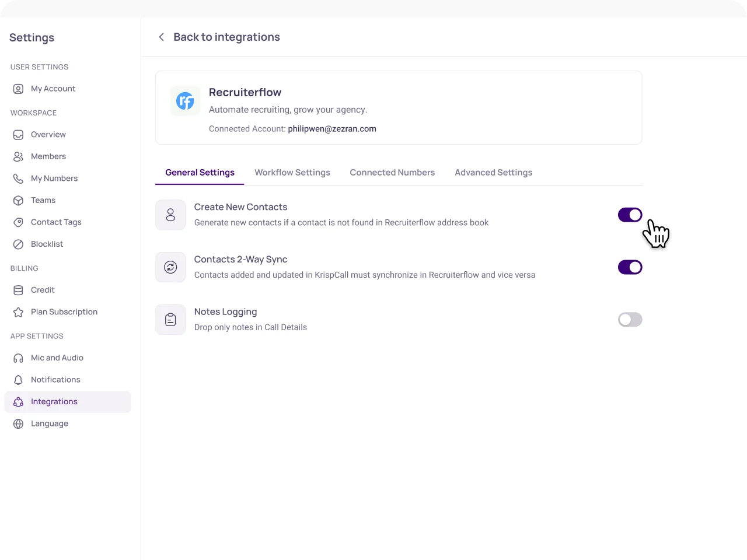The width and height of the screenshot is (747, 560).
Task: Click the Mic and Audio headphones icon
Action: [18, 358]
